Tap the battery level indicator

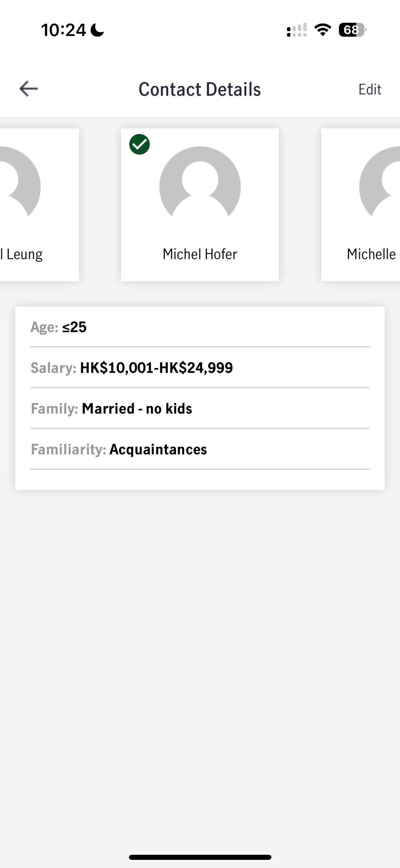353,30
